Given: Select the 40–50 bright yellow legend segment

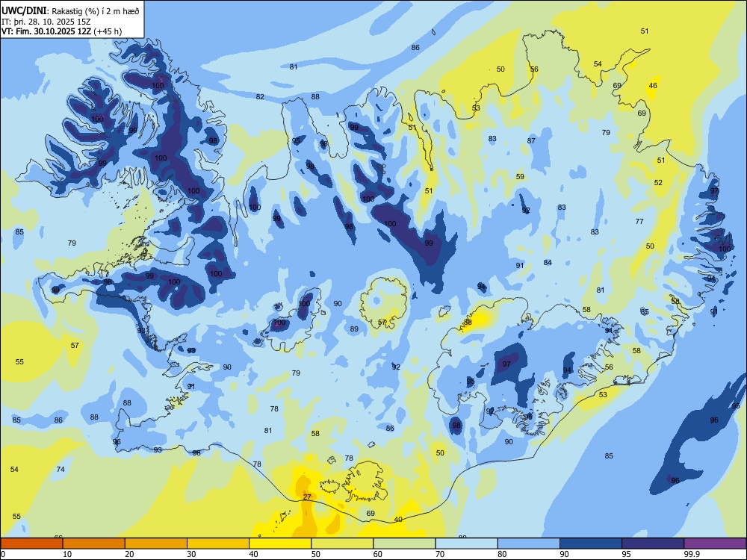Looking at the screenshot, I should coord(280,544).
